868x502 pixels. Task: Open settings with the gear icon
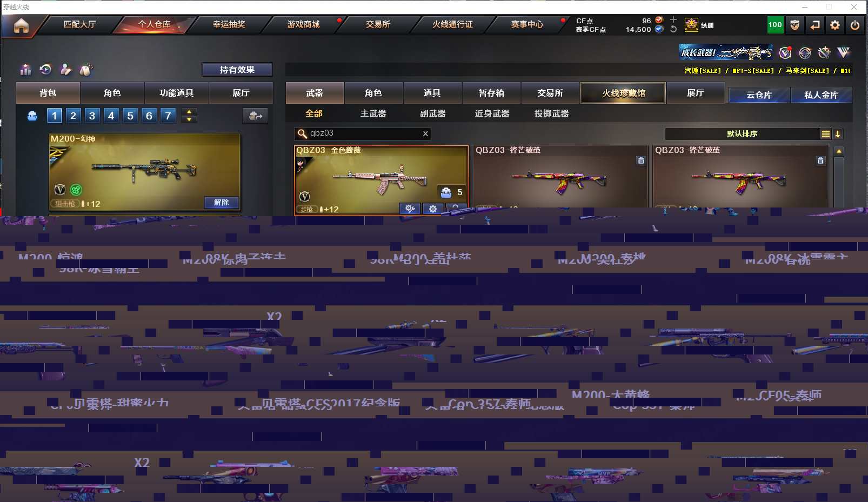pyautogui.click(x=835, y=25)
